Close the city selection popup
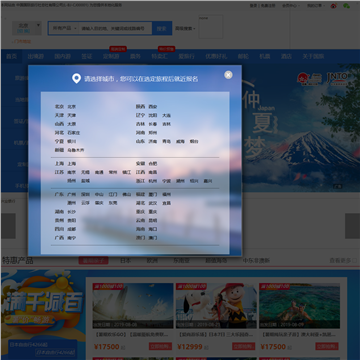 (x=228, y=75)
